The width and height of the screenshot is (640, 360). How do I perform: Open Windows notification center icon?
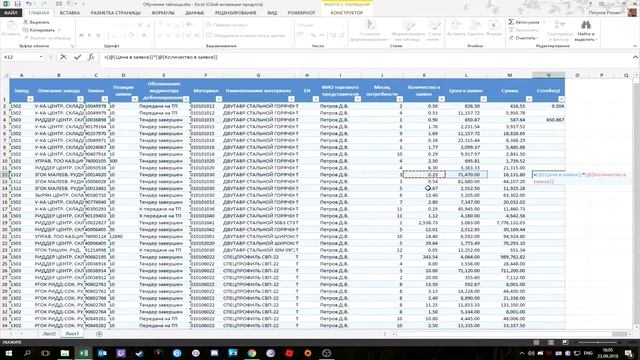point(629,353)
